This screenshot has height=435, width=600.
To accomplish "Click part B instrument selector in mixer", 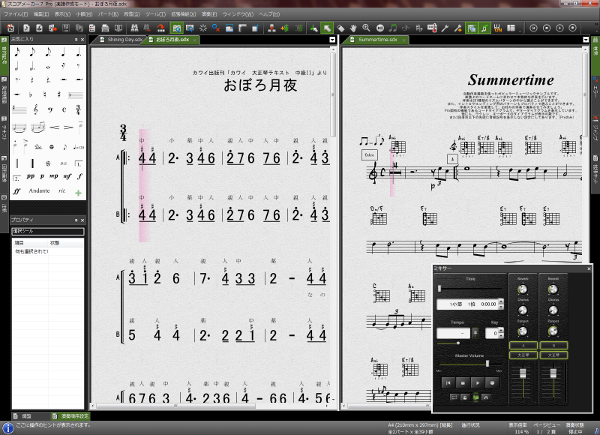I will click(x=553, y=355).
